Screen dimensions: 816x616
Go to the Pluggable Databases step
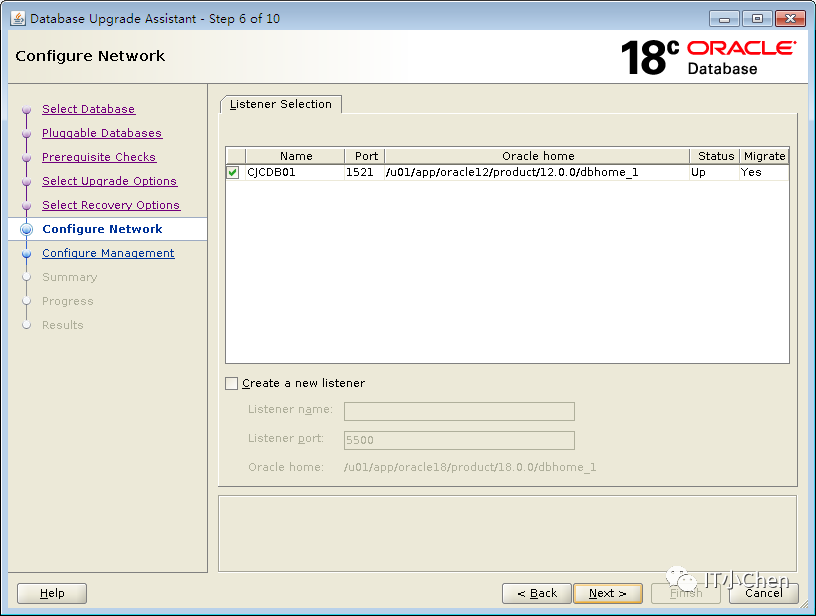point(102,133)
